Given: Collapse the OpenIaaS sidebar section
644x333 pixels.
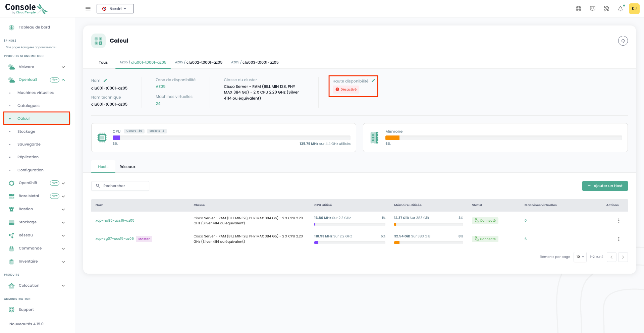Looking at the screenshot, I should (x=63, y=80).
